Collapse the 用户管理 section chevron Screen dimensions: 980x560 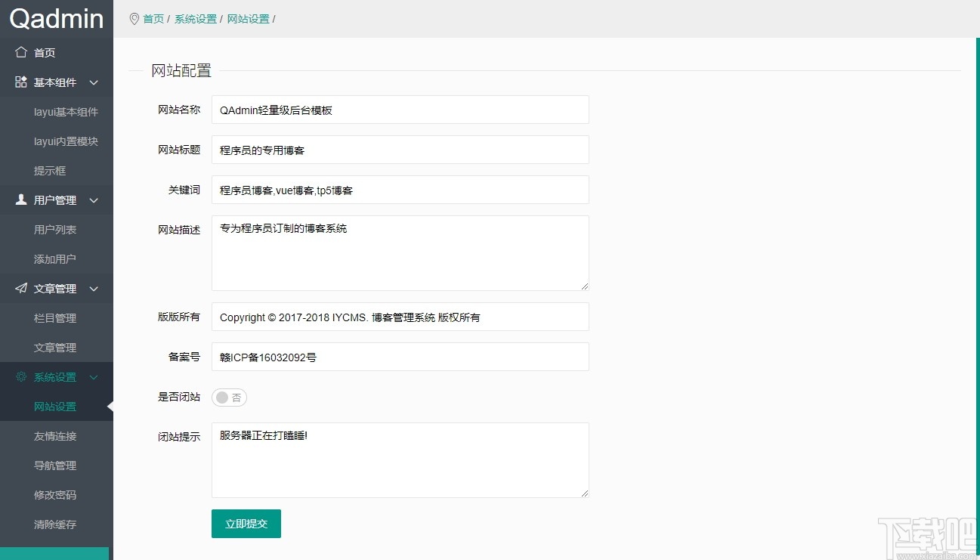tap(94, 200)
